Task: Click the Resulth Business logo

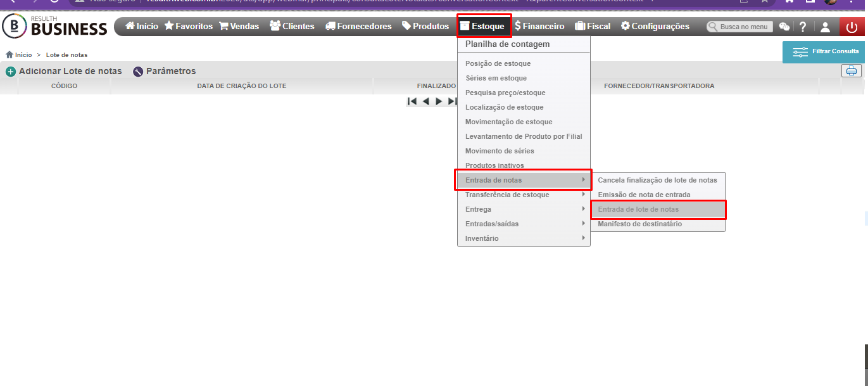Action: pos(55,26)
